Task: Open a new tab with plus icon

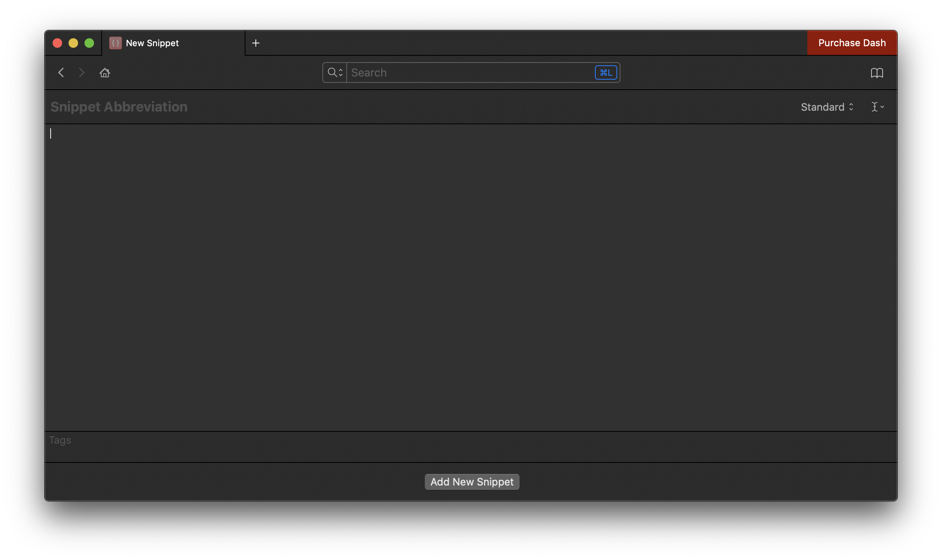Action: (256, 43)
